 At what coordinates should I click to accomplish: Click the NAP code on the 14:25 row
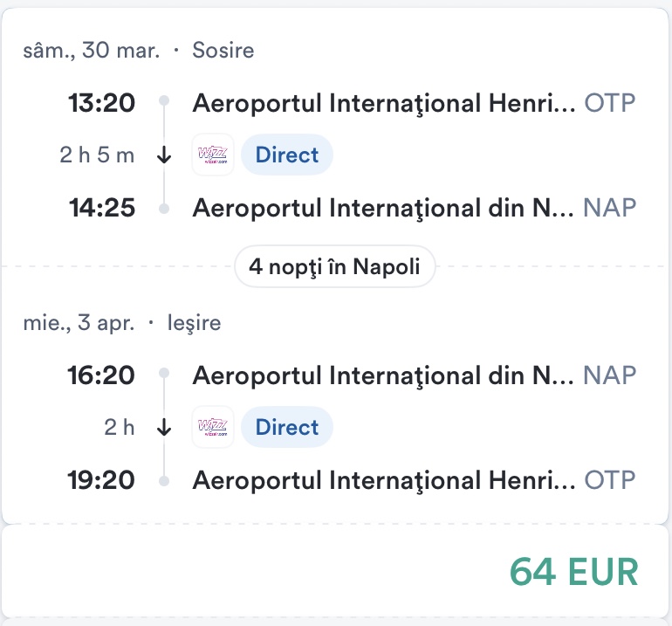click(x=609, y=208)
